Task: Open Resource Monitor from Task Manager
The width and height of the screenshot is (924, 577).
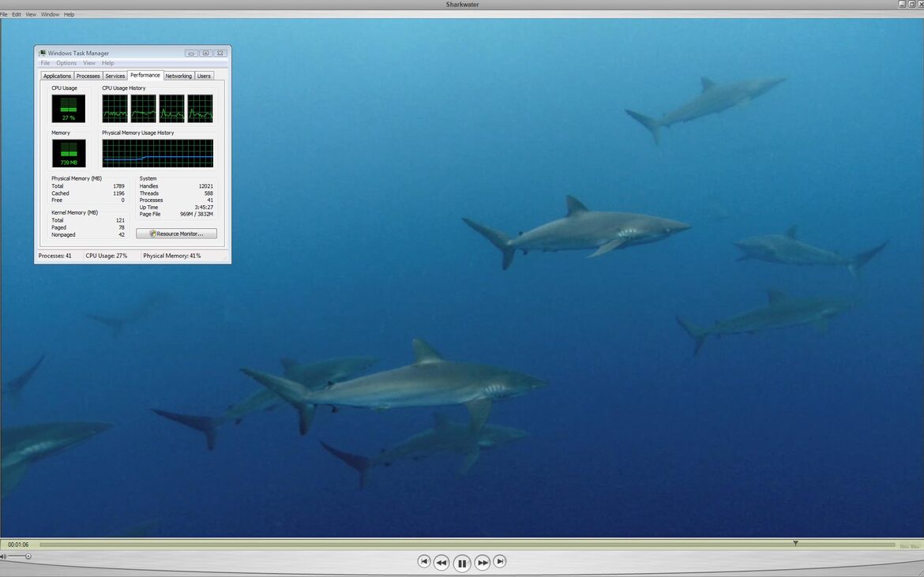Action: pyautogui.click(x=176, y=234)
